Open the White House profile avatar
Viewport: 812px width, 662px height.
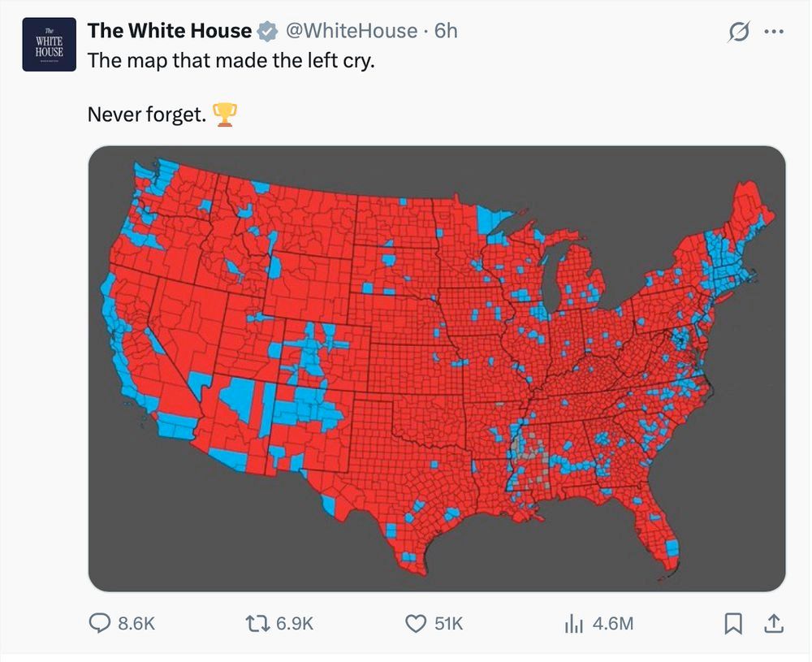(49, 44)
